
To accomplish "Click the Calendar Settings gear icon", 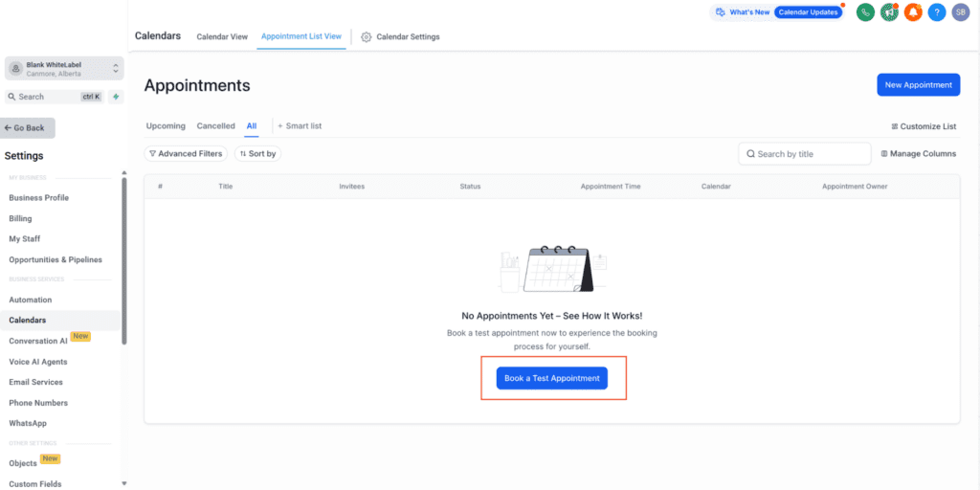I will pyautogui.click(x=367, y=37).
